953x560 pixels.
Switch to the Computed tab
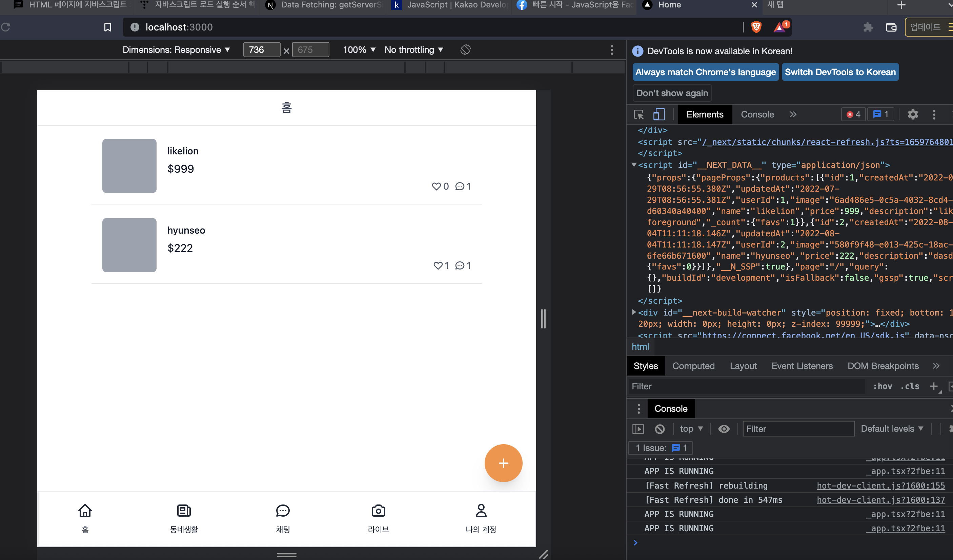pyautogui.click(x=693, y=366)
